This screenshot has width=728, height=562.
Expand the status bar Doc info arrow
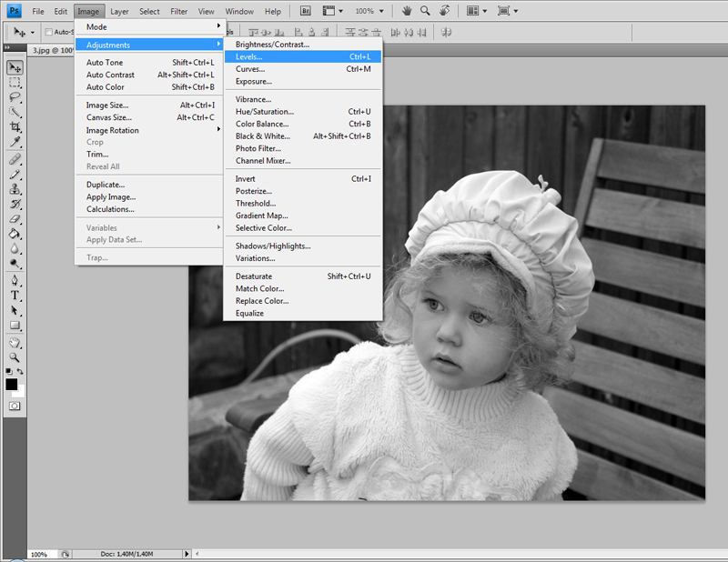click(x=187, y=553)
